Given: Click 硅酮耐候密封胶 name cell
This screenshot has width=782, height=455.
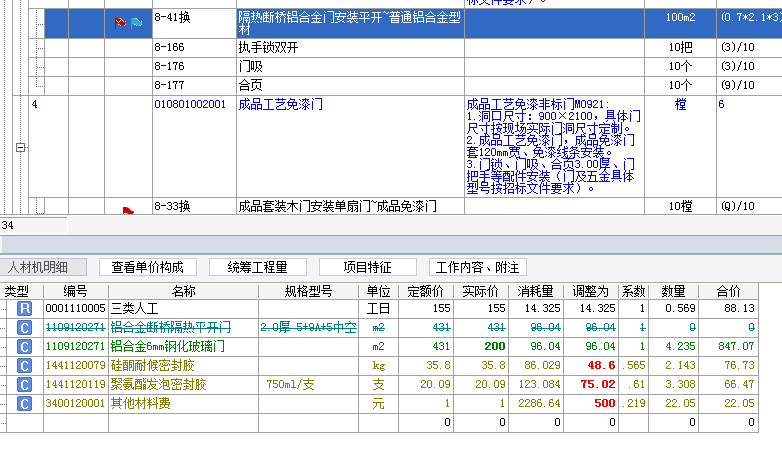Looking at the screenshot, I should (184, 366).
